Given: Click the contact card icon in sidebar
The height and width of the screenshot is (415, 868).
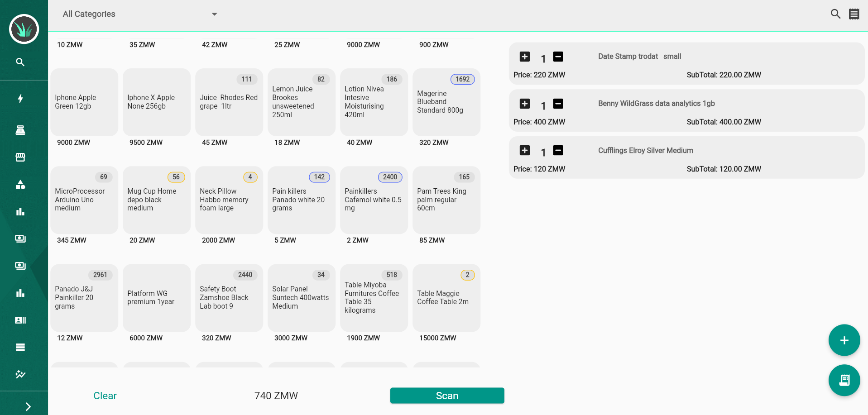Looking at the screenshot, I should (x=20, y=320).
